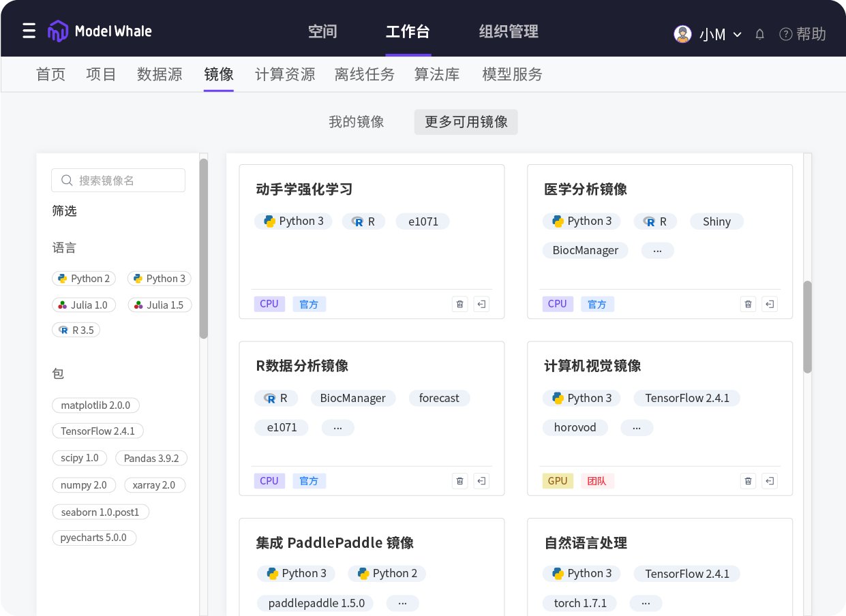Viewport: 846px width, 616px height.
Task: Select the 更多可用镜像 button
Action: (466, 122)
